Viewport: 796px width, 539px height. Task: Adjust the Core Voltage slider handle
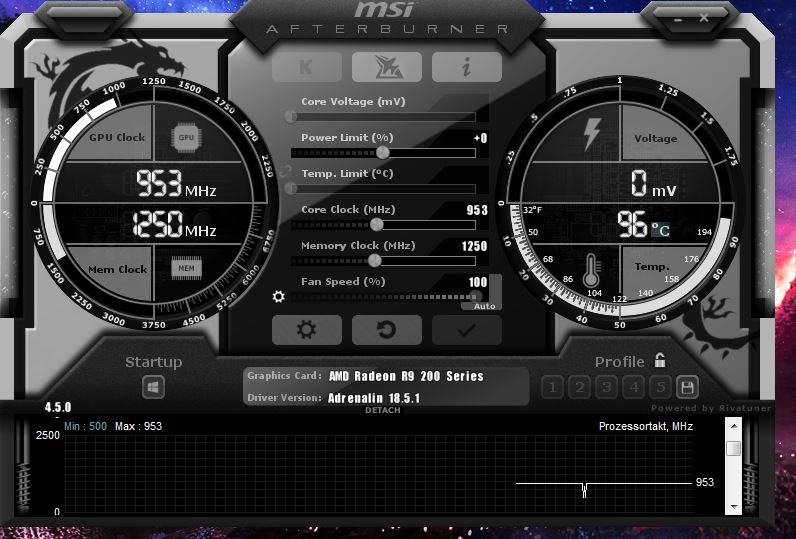click(291, 117)
